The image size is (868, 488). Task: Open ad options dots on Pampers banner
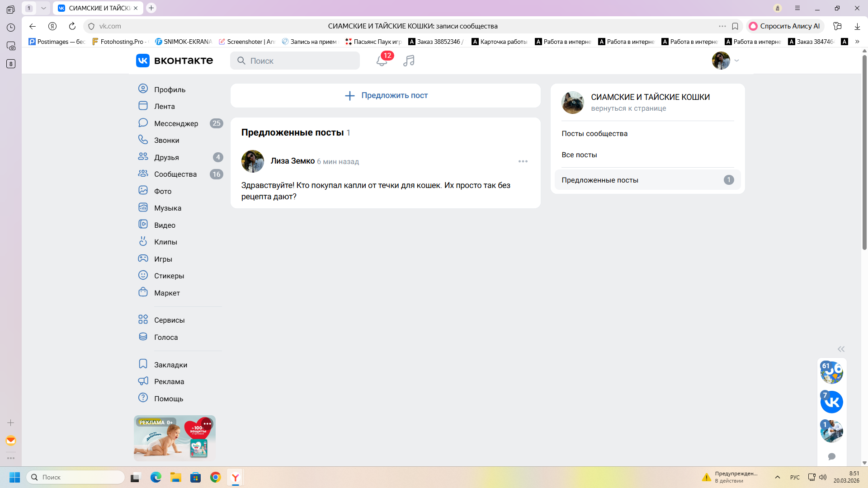pyautogui.click(x=207, y=424)
